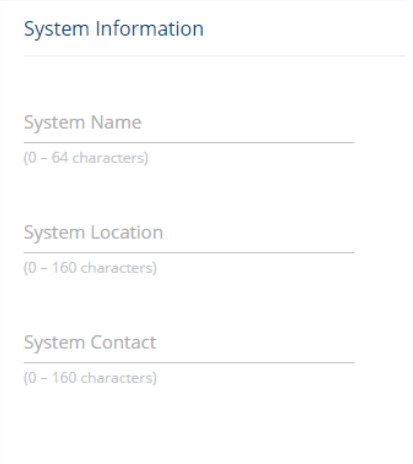Click the word 'Contact' in the last field
Screen dimensions: 413x464
[x=123, y=342]
